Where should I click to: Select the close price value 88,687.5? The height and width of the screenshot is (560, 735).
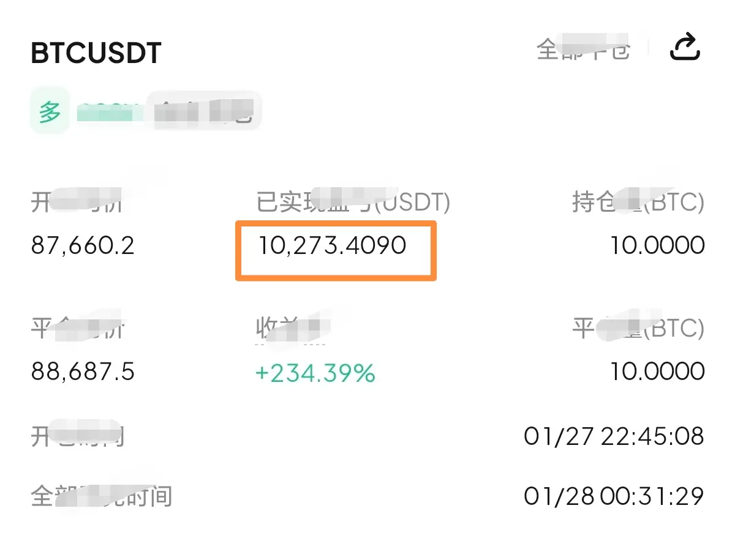point(83,371)
